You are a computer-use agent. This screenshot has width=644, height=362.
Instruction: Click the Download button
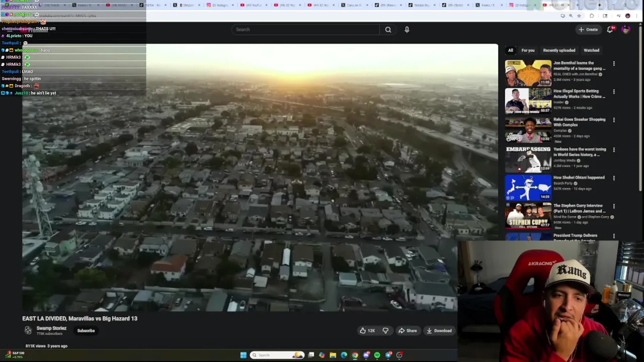[439, 331]
